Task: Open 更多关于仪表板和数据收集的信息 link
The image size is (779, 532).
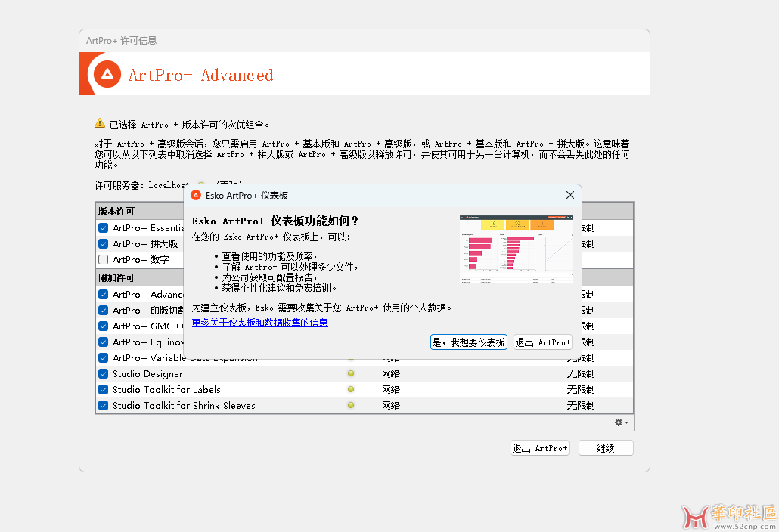Action: tap(260, 323)
